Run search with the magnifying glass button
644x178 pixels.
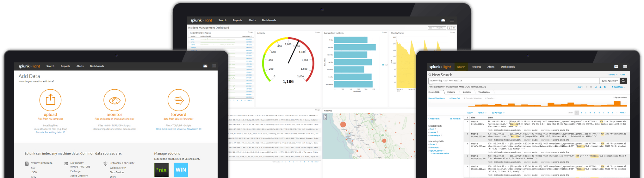623,81
